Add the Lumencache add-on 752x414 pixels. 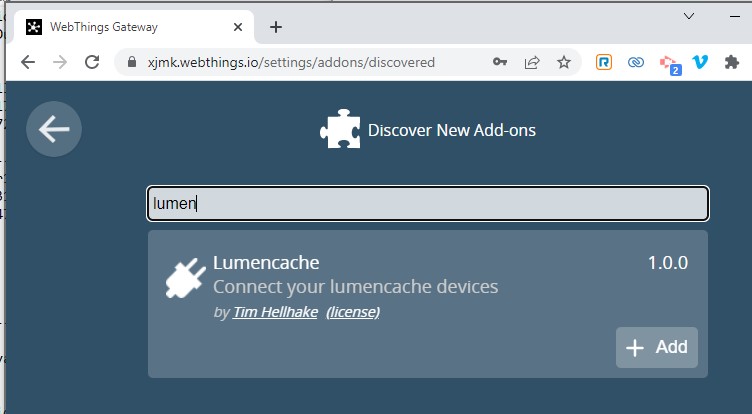[657, 347]
